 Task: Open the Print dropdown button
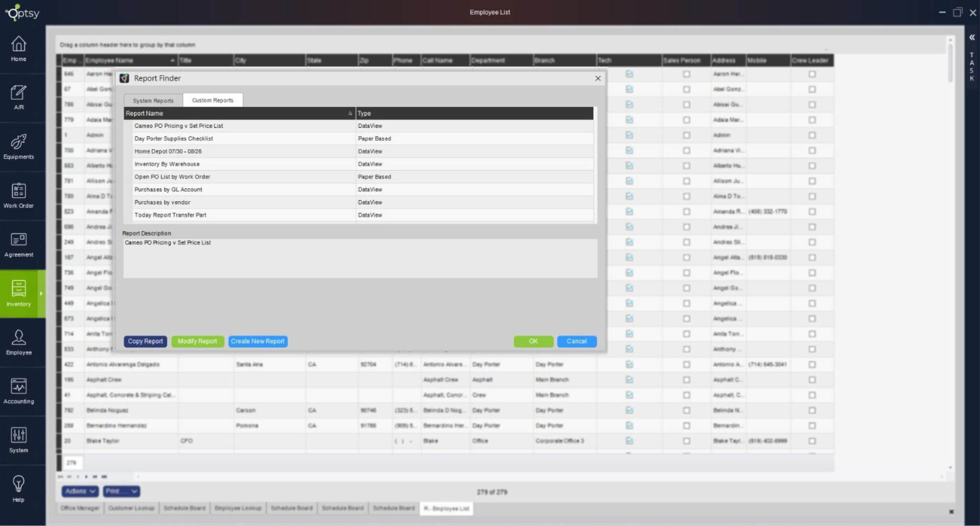click(122, 491)
